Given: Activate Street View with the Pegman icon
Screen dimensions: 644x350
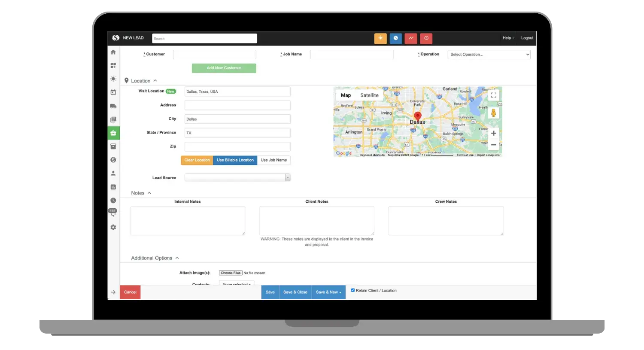Looking at the screenshot, I should click(x=494, y=113).
